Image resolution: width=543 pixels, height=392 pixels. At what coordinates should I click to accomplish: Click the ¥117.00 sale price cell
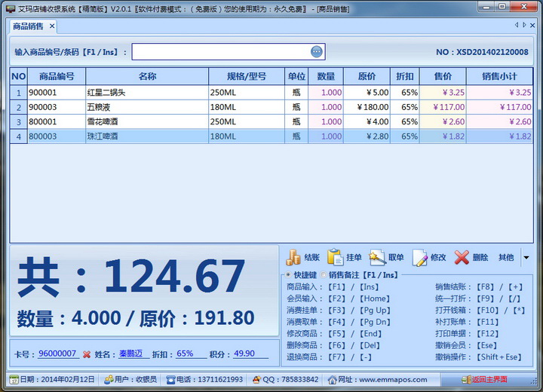tap(443, 107)
